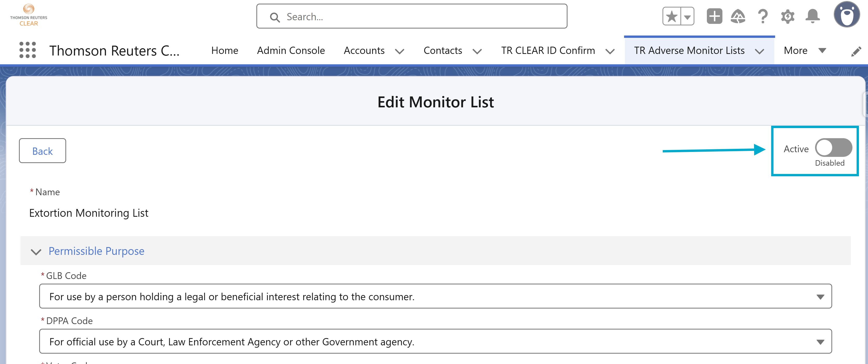This screenshot has height=364, width=868.
Task: Open the DPPA Code dropdown
Action: click(435, 341)
